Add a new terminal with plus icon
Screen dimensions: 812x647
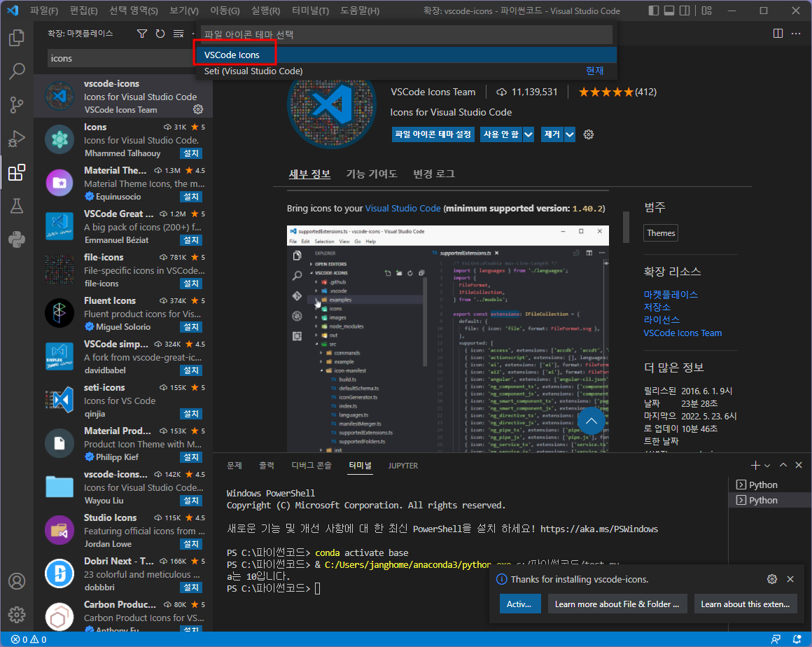[755, 465]
